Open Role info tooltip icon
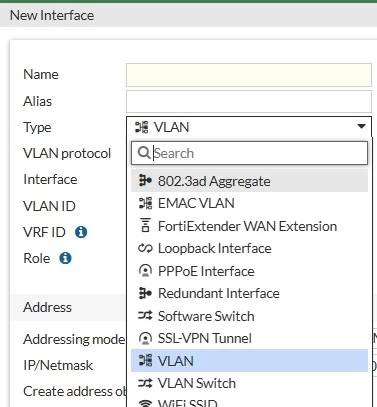This screenshot has height=407, width=377. tap(65, 258)
